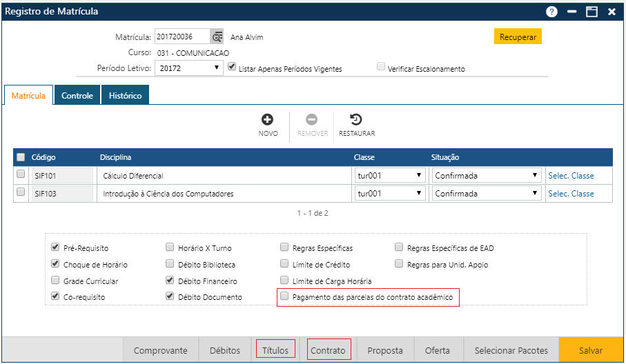Enable Pagamento das parcelas do contrato acadêmico
626x364 pixels.
pos(284,297)
